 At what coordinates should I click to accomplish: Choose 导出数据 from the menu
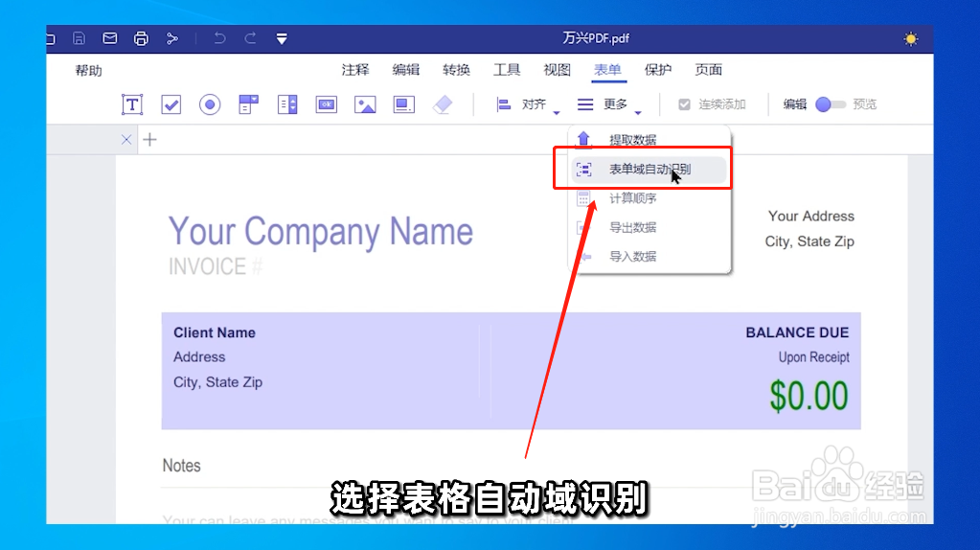(649, 227)
